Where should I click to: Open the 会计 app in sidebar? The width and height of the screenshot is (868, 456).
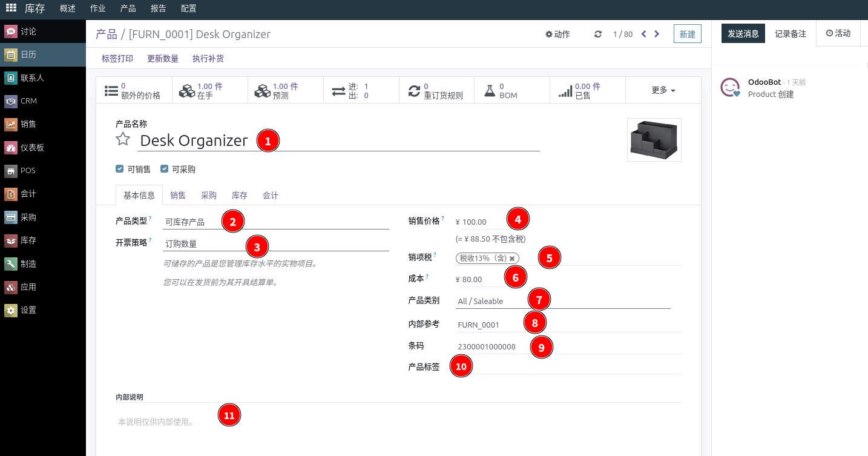point(42,194)
